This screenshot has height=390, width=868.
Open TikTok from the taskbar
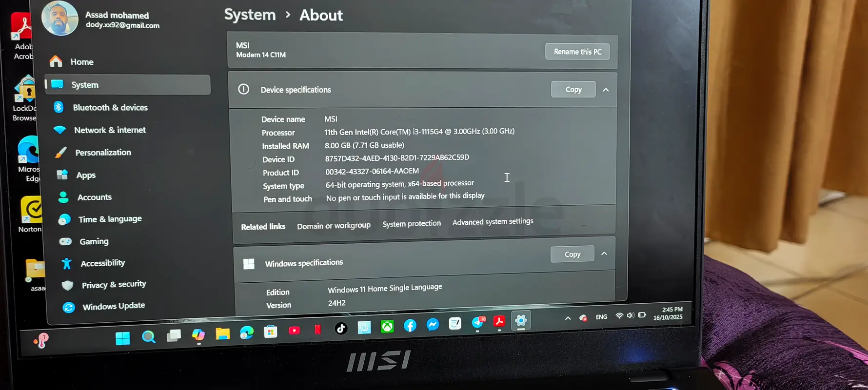[x=341, y=329]
